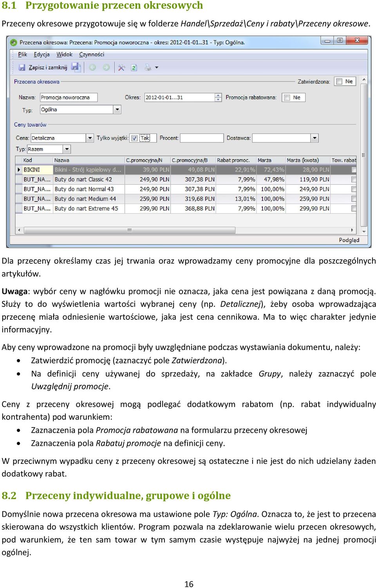Screen dimensions: 376x588
Task: Tick Tow. rabat checkbox for Extreme 45 row
Action: [354, 209]
